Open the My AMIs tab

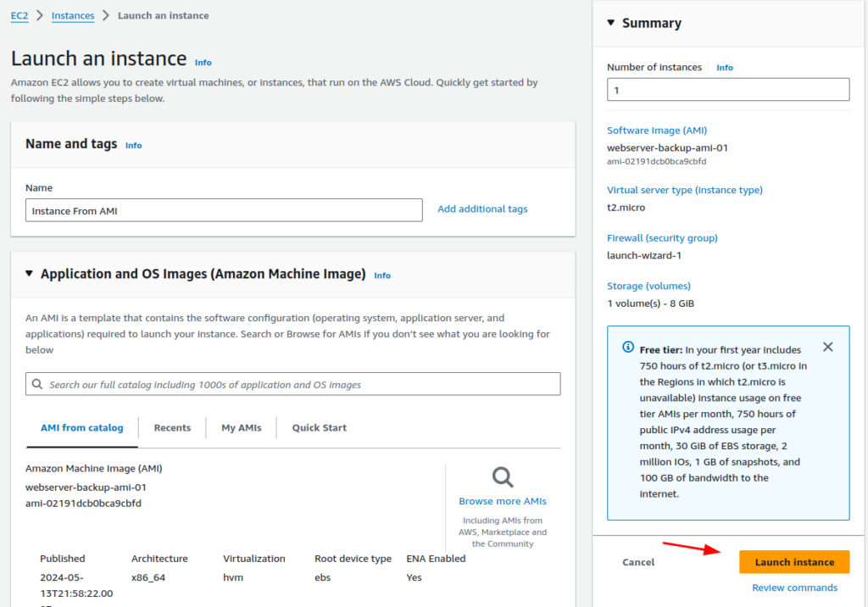(x=242, y=427)
